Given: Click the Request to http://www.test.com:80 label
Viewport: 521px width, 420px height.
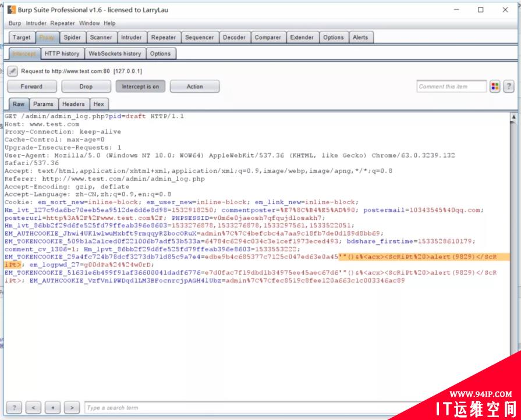Looking at the screenshot, I should tap(81, 71).
